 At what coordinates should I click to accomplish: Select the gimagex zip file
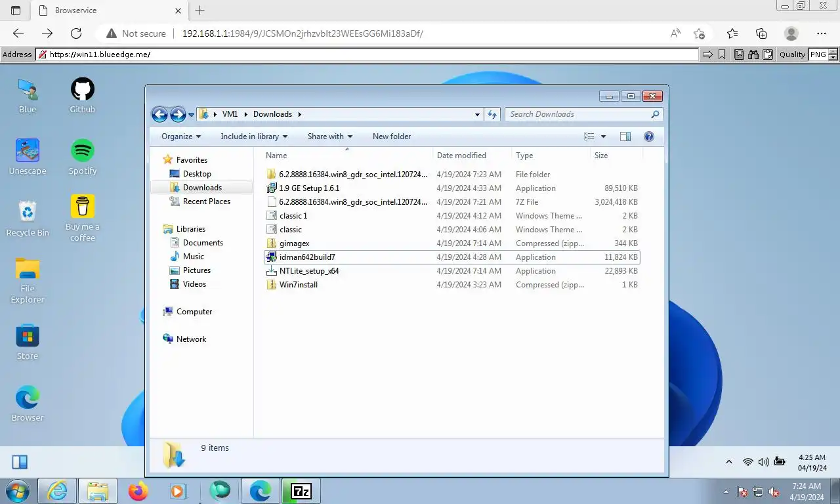click(451, 243)
